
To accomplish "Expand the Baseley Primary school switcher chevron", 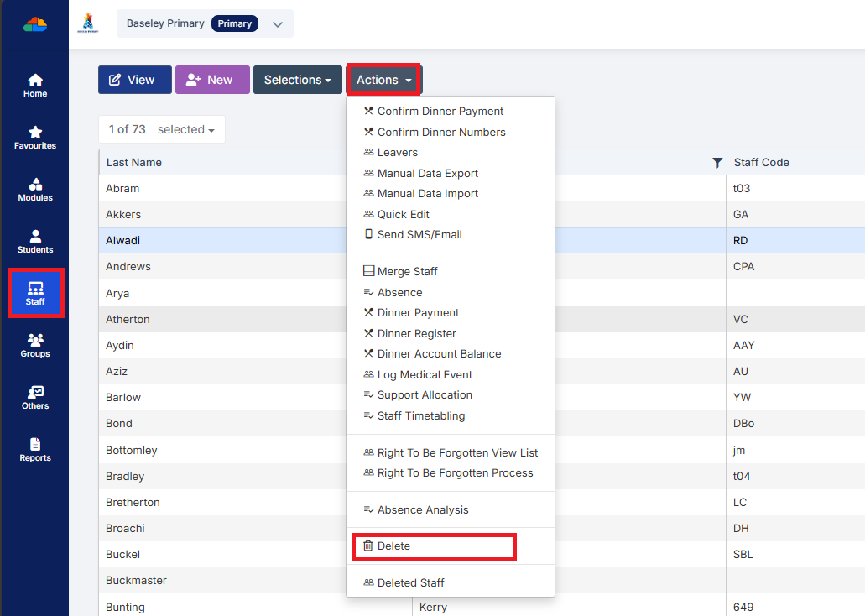I will click(278, 23).
